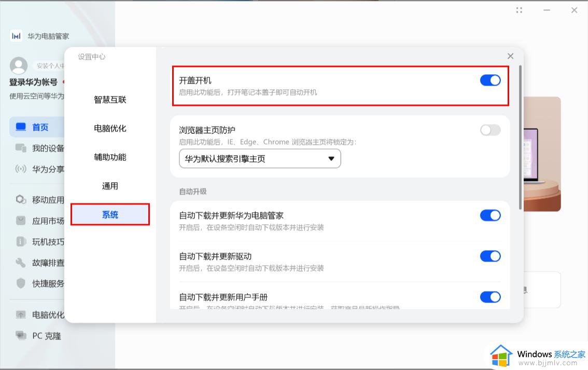Click the PC Optimization sidebar icon
The height and width of the screenshot is (370, 588).
tap(21, 314)
